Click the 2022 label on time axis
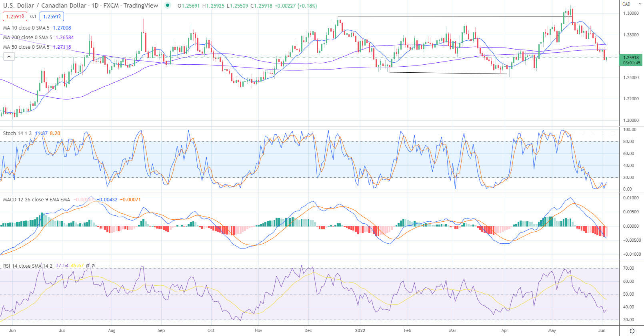Screen dimensions: 644x336 click(x=360, y=330)
